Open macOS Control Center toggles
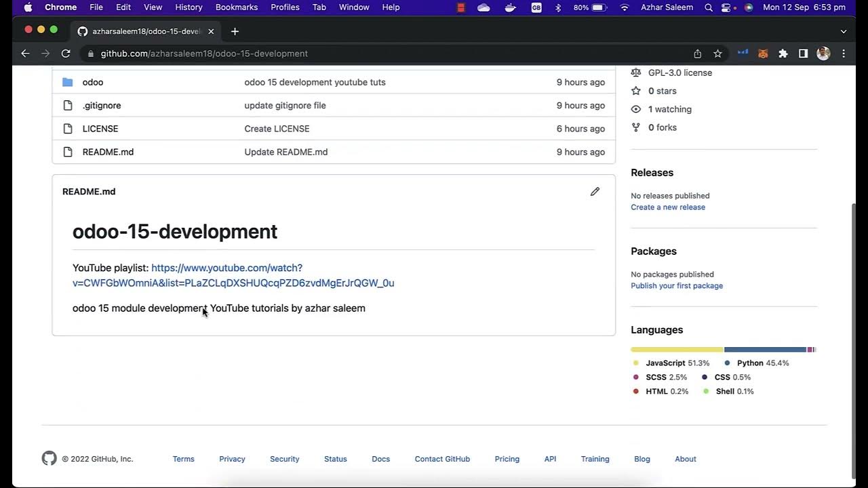Screen dimensions: 868x488 [x=726, y=7]
